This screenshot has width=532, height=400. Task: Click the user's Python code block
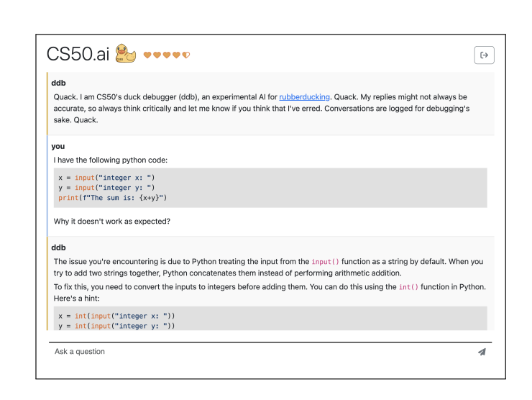(270, 188)
